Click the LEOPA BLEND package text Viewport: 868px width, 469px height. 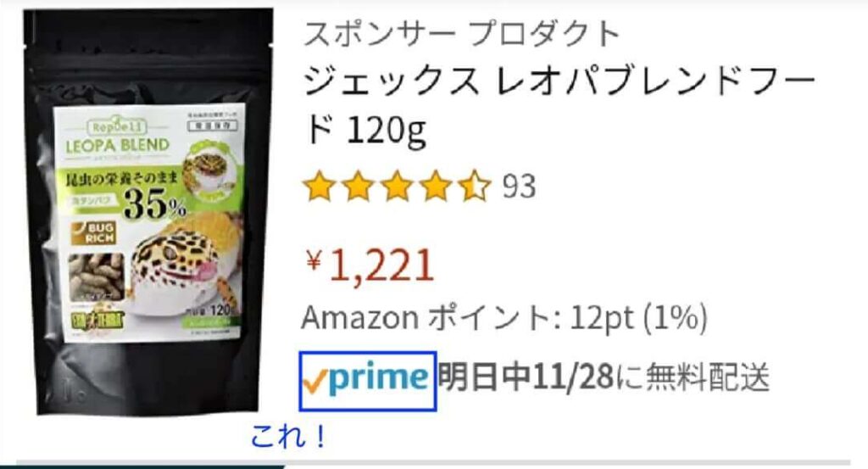[x=117, y=146]
